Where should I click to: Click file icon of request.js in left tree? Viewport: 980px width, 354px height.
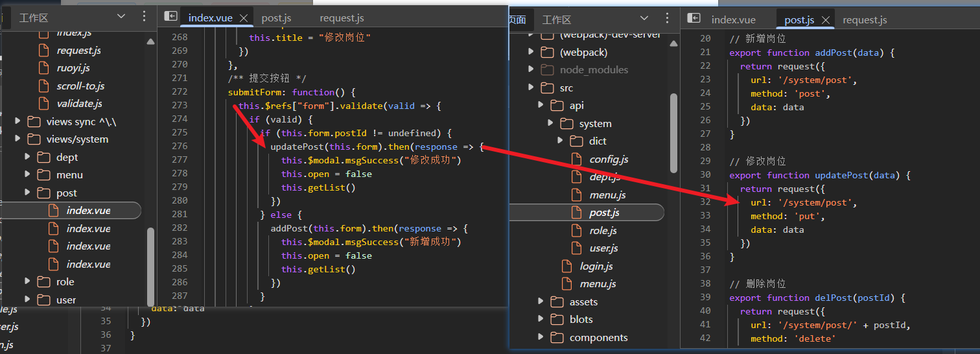(44, 50)
